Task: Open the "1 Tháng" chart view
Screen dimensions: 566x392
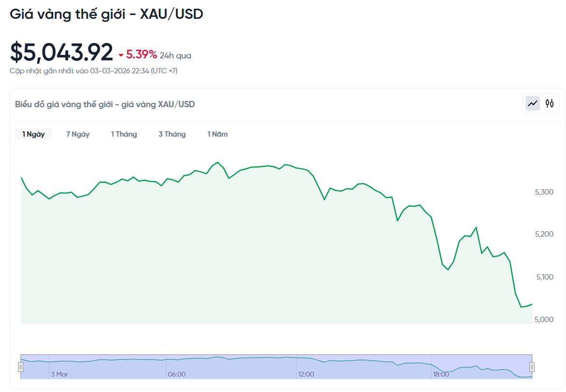Action: click(x=124, y=134)
